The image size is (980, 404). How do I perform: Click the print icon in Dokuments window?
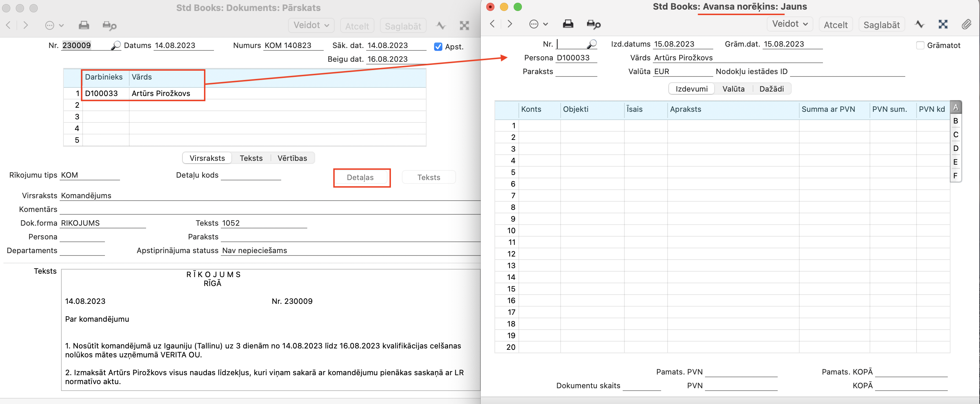coord(84,25)
